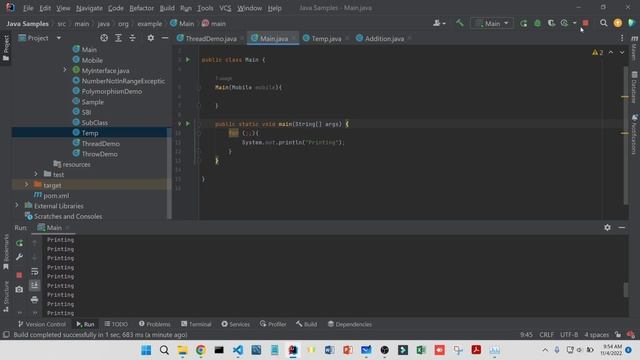640x360 pixels.
Task: Expand all in Project panel
Action: tap(118, 38)
